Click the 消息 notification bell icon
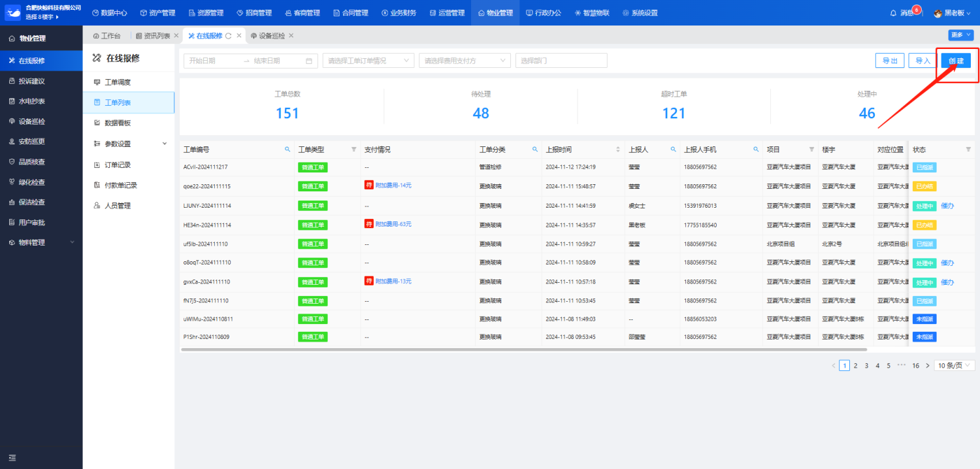Viewport: 980px width, 469px height. (x=894, y=13)
